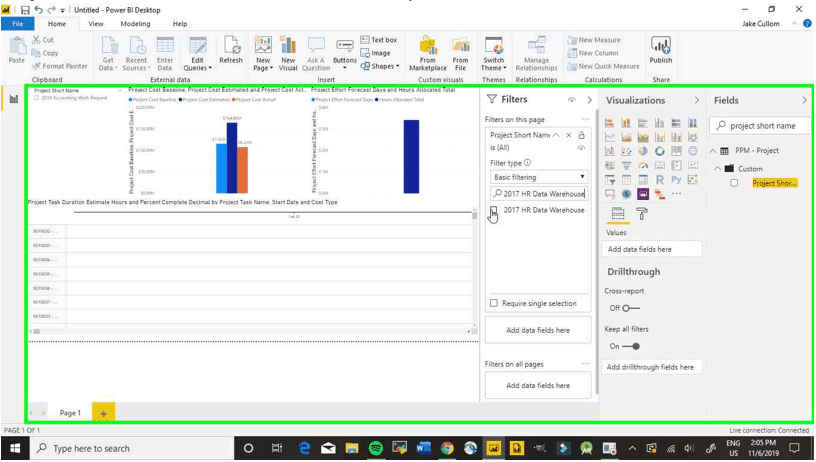Image resolution: width=816 pixels, height=462 pixels.
Task: Switch to the Home ribbon tab
Action: coord(57,23)
